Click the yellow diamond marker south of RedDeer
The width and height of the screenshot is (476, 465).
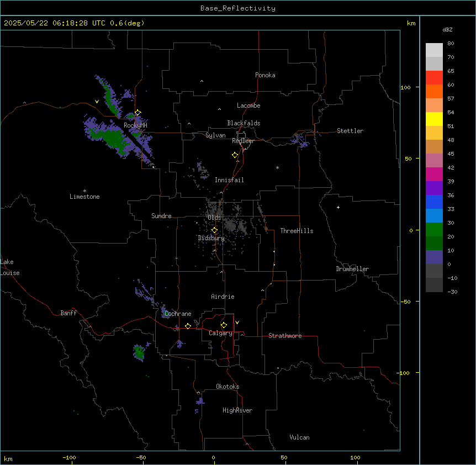[x=235, y=155]
